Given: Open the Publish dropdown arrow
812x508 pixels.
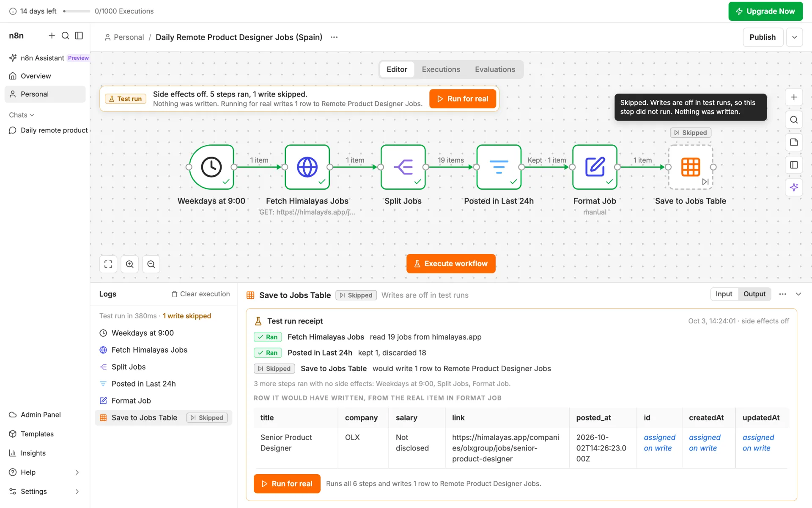Looking at the screenshot, I should click(x=795, y=37).
